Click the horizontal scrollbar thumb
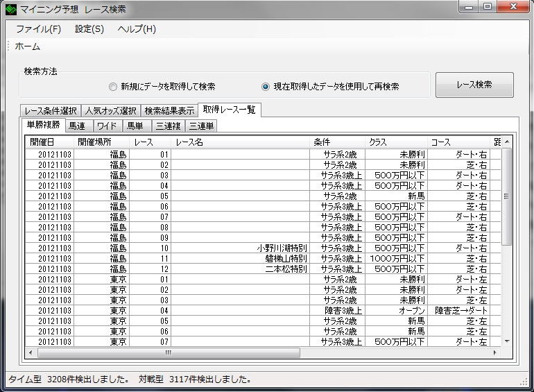 pos(169,353)
